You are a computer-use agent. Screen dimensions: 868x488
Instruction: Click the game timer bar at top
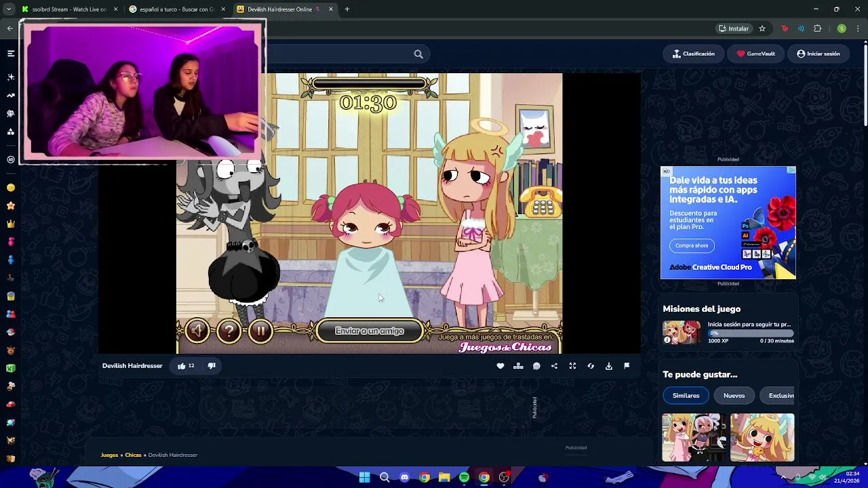coord(370,85)
